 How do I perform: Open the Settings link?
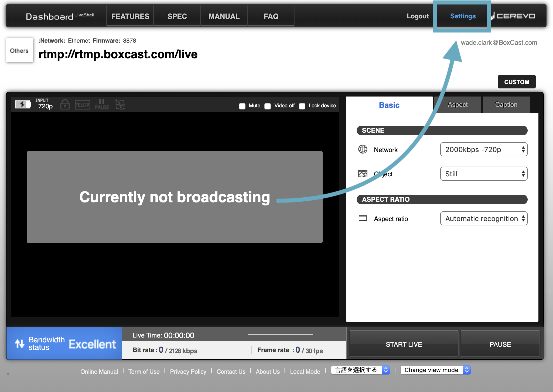[463, 16]
